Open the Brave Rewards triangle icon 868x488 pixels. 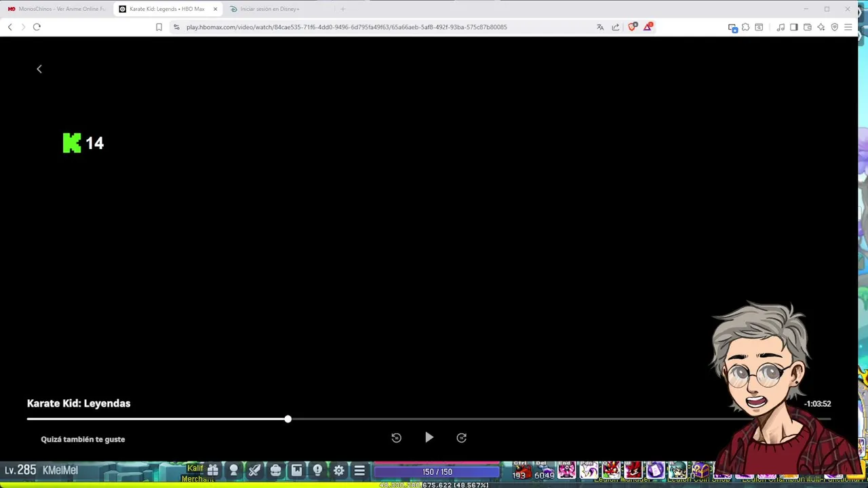tap(648, 27)
